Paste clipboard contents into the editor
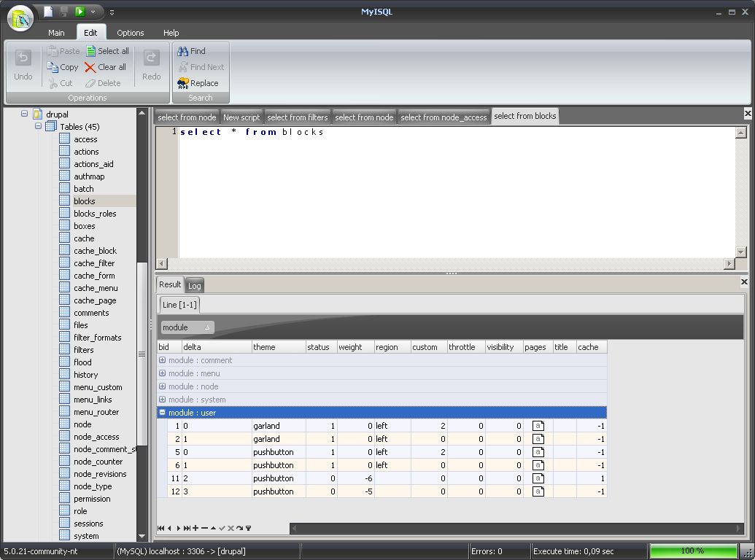The width and height of the screenshot is (755, 560). point(63,51)
